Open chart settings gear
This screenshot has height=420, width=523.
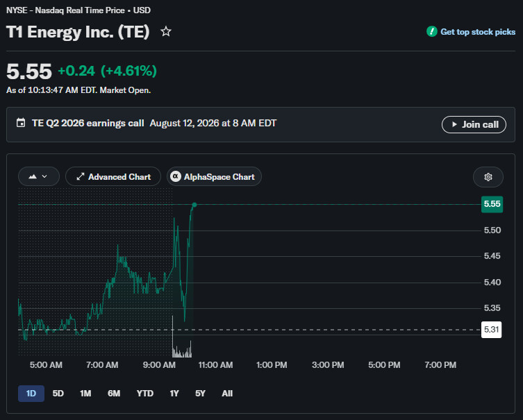coord(488,177)
